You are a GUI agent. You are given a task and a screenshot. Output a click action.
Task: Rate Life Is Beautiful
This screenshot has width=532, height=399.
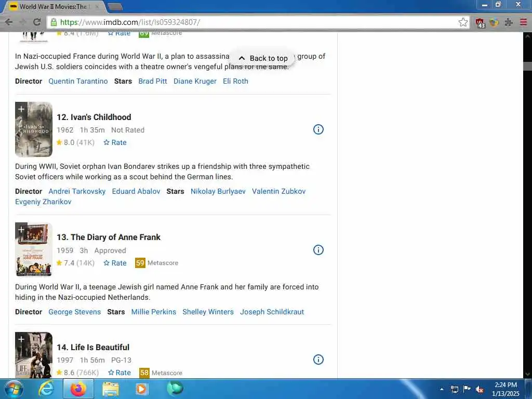(119, 373)
